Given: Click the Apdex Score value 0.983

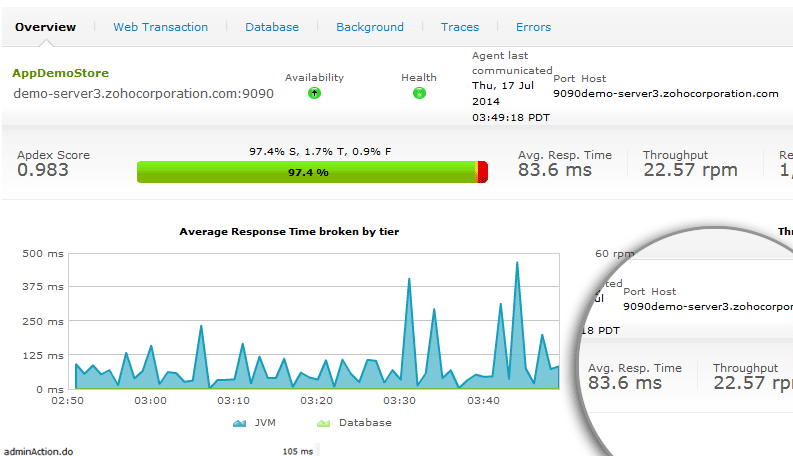Looking at the screenshot, I should [x=43, y=170].
